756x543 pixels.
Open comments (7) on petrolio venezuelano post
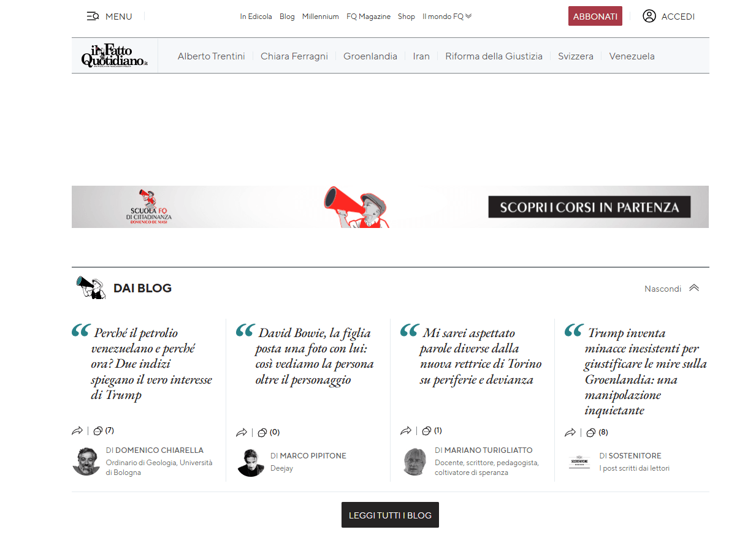(x=103, y=430)
